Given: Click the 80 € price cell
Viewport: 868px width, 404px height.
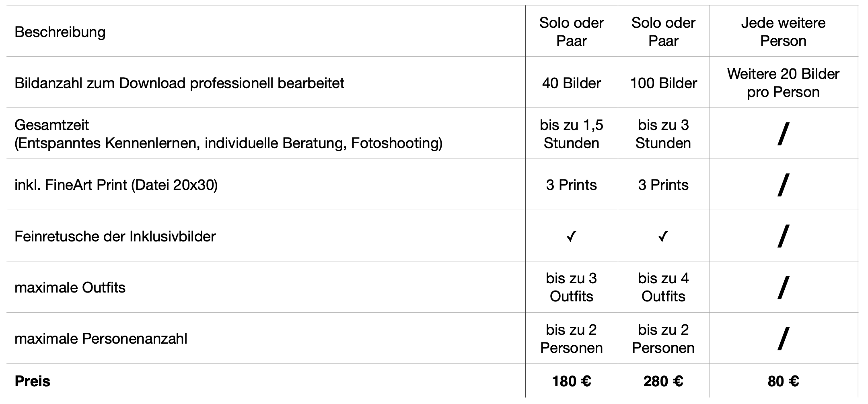Looking at the screenshot, I should point(783,381).
